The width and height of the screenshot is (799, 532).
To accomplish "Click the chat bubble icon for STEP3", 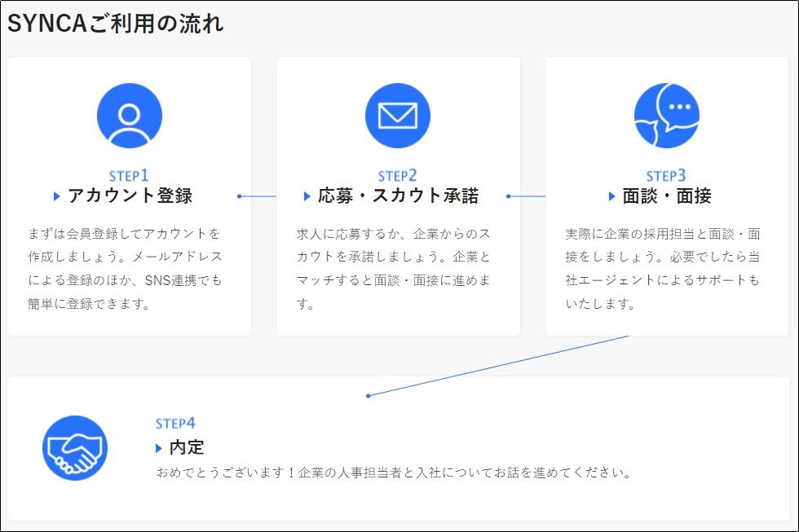I will [667, 116].
